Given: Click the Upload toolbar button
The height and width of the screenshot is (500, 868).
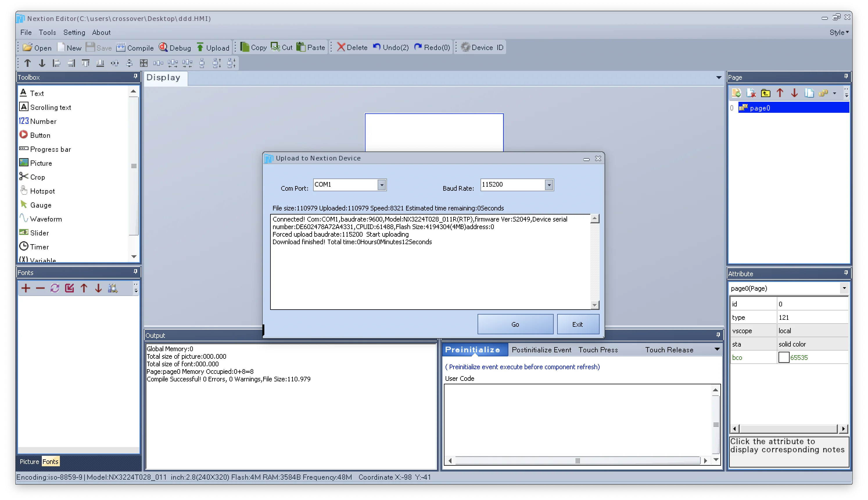Looking at the screenshot, I should (x=213, y=47).
